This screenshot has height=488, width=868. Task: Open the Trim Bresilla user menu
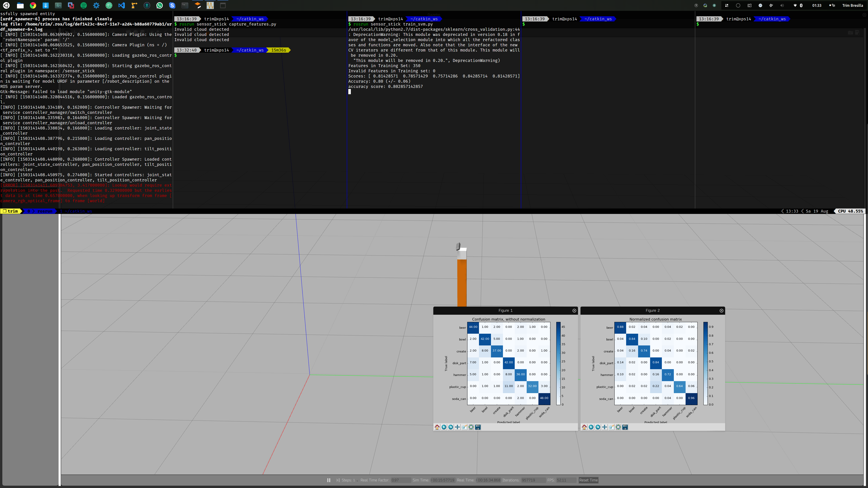click(852, 5)
